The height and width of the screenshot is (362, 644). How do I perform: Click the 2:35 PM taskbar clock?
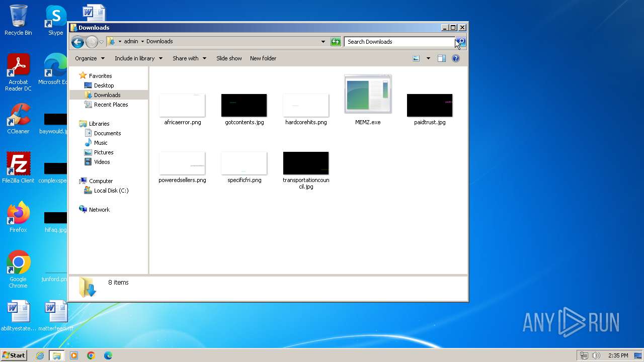coord(618,355)
